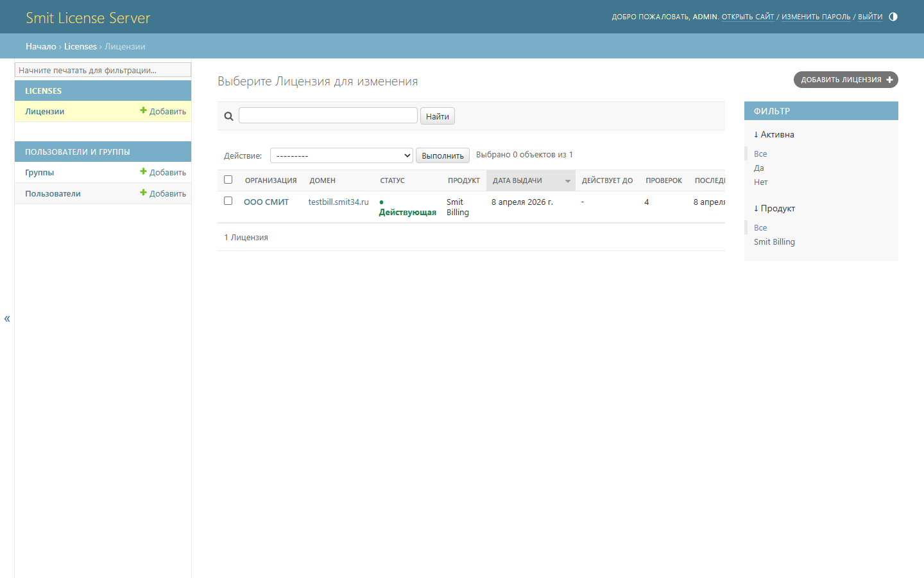The image size is (924, 578).
Task: Click the green plus next to Группы
Action: click(143, 171)
